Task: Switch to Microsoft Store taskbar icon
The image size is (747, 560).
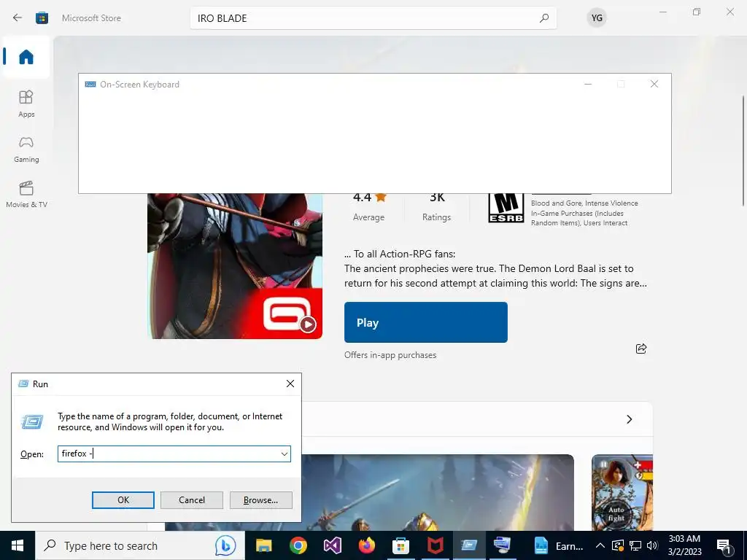Action: (x=400, y=545)
